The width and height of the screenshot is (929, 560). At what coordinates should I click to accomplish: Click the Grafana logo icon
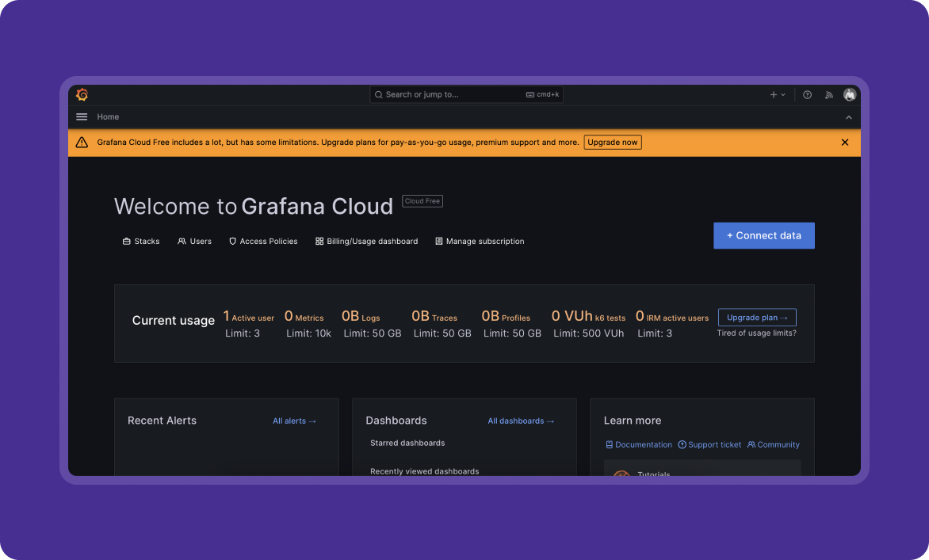pyautogui.click(x=82, y=95)
